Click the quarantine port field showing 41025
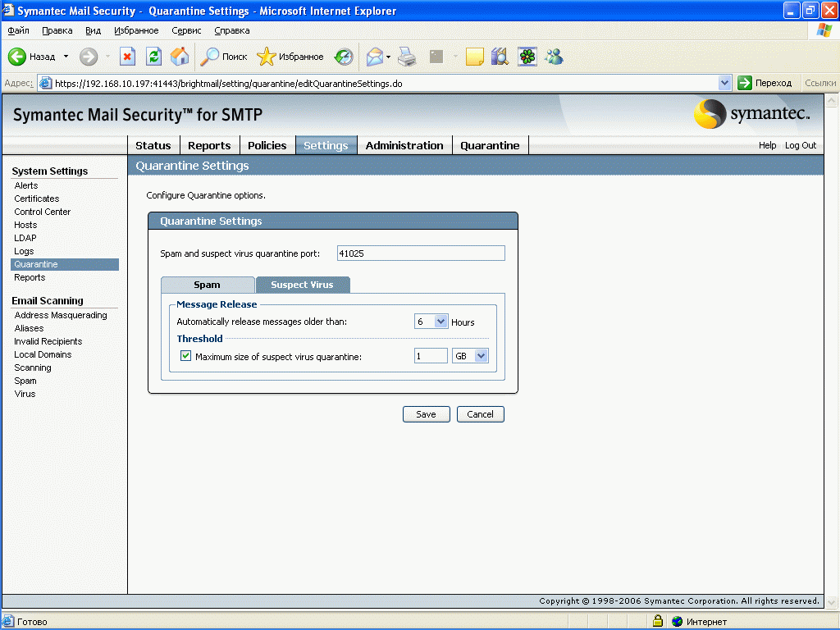 pyautogui.click(x=421, y=253)
